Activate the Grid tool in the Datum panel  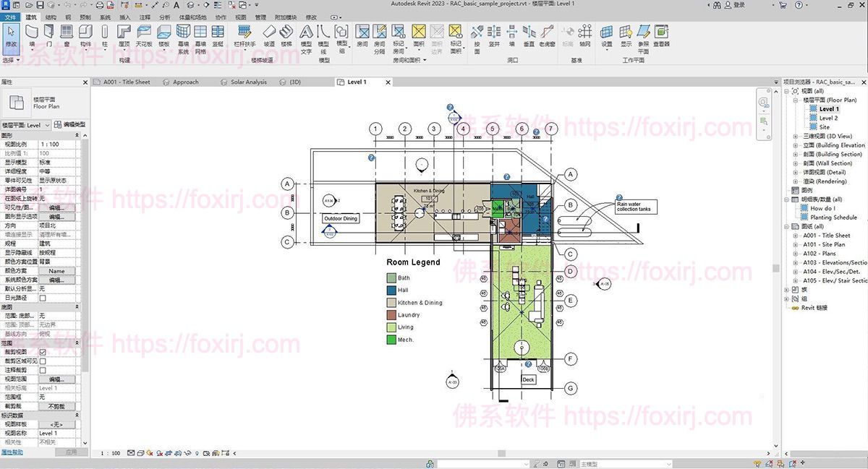(584, 33)
